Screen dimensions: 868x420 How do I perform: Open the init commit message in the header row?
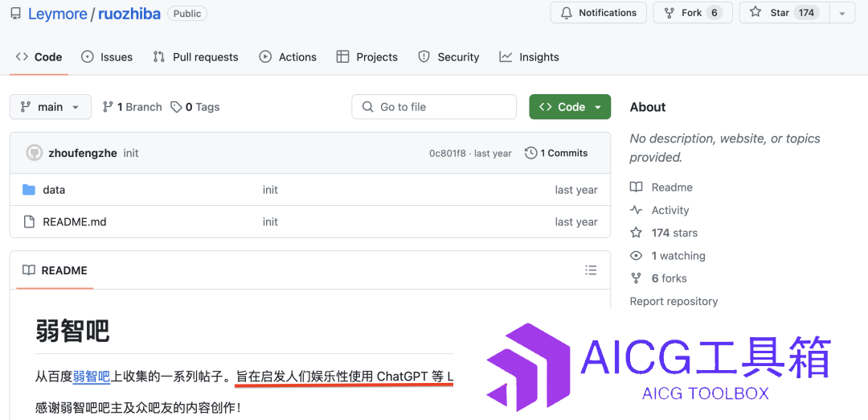click(x=131, y=153)
